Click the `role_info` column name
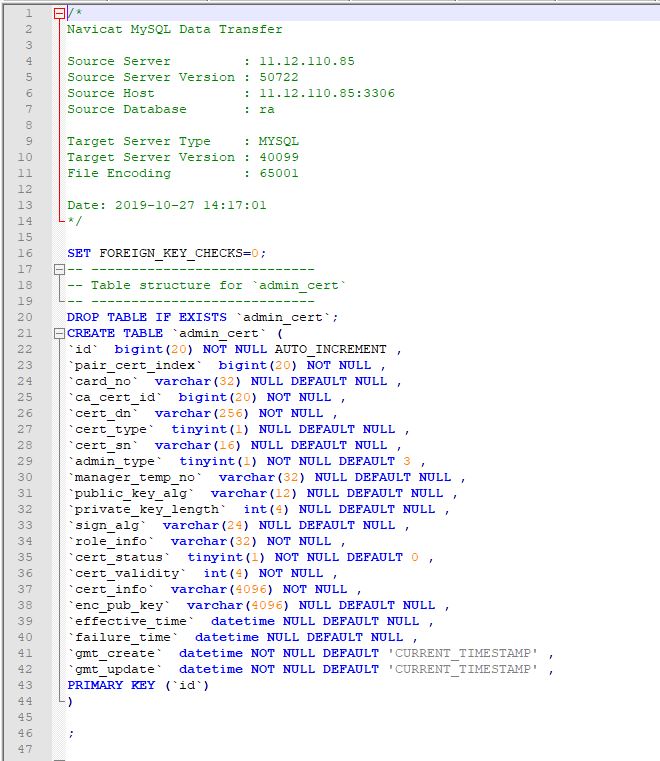This screenshot has height=761, width=660. pos(111,542)
